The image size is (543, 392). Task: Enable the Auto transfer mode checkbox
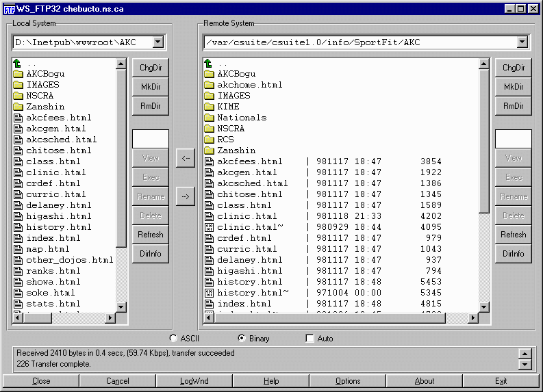[310, 338]
